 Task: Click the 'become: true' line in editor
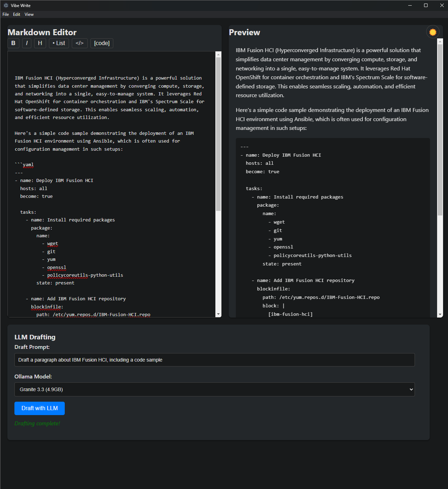pyautogui.click(x=36, y=196)
